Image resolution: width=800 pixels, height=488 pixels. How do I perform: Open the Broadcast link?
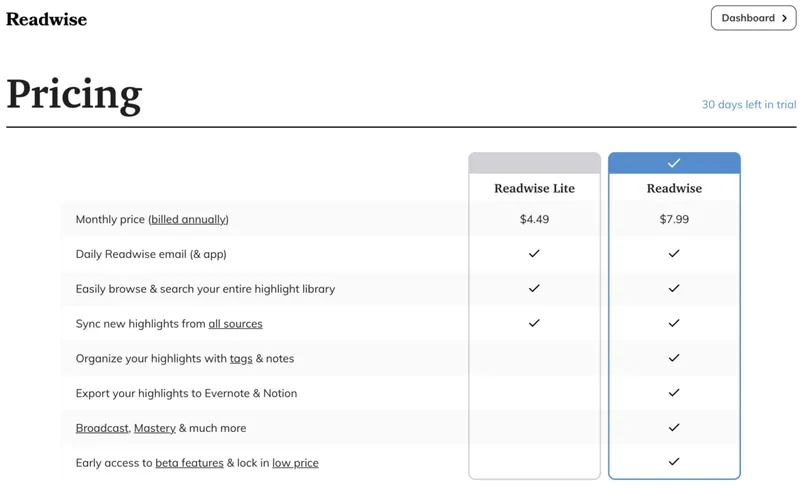click(102, 428)
